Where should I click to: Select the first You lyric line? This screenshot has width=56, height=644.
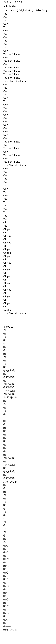click(5, 14)
